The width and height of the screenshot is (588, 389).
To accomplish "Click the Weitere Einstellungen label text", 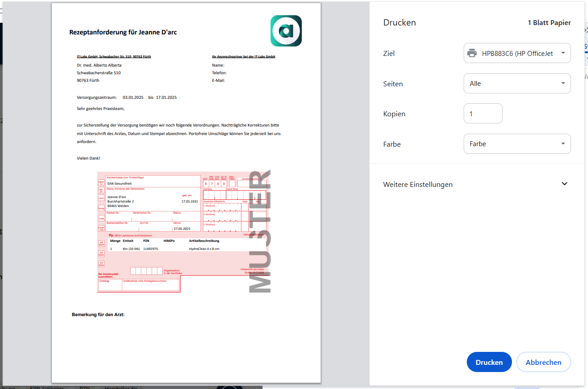I will 418,184.
